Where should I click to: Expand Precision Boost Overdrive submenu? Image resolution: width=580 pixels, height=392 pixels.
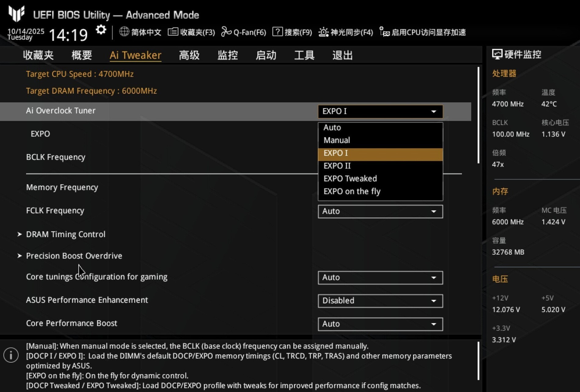(x=74, y=256)
